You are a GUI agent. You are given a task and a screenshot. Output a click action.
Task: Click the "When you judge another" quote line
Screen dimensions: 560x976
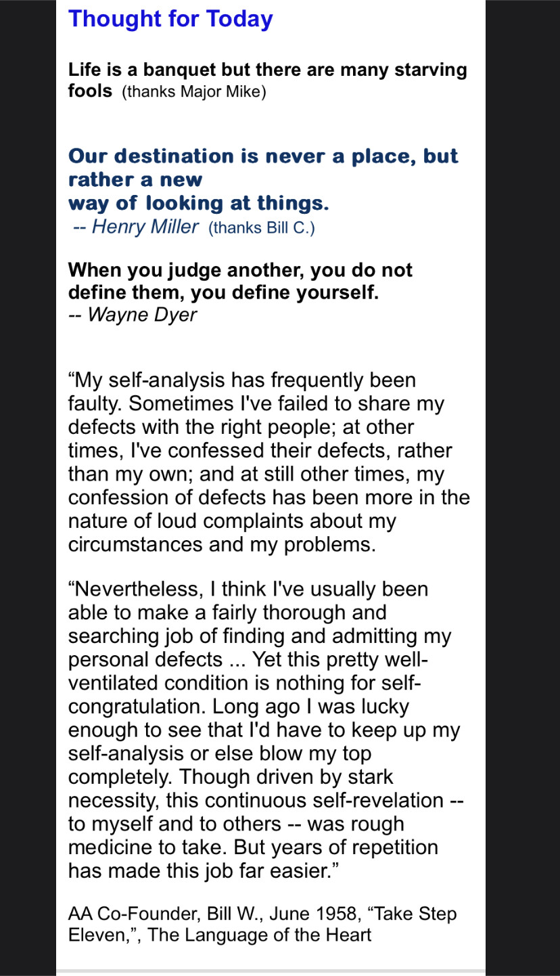pyautogui.click(x=240, y=270)
